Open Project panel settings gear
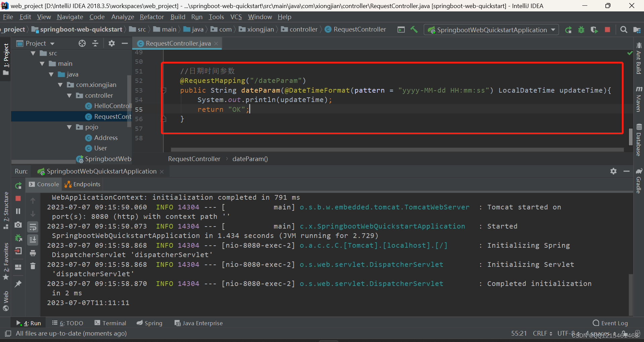This screenshot has height=342, width=644. point(112,43)
